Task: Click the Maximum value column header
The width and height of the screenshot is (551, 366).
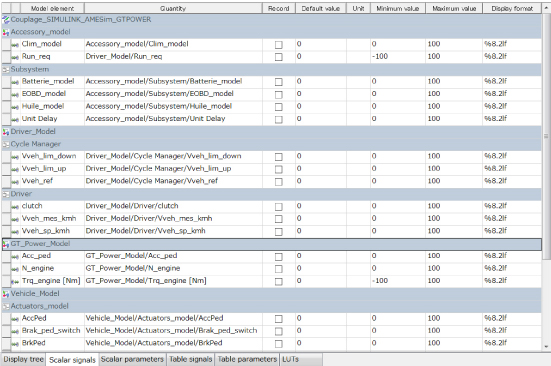Action: tap(454, 8)
